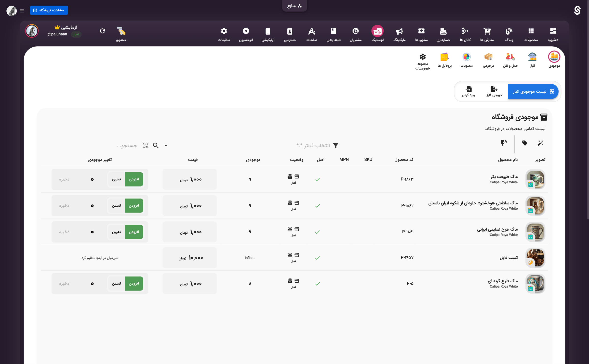Open سفارش ها orders section
Image resolution: width=589 pixels, height=364 pixels.
click(487, 34)
